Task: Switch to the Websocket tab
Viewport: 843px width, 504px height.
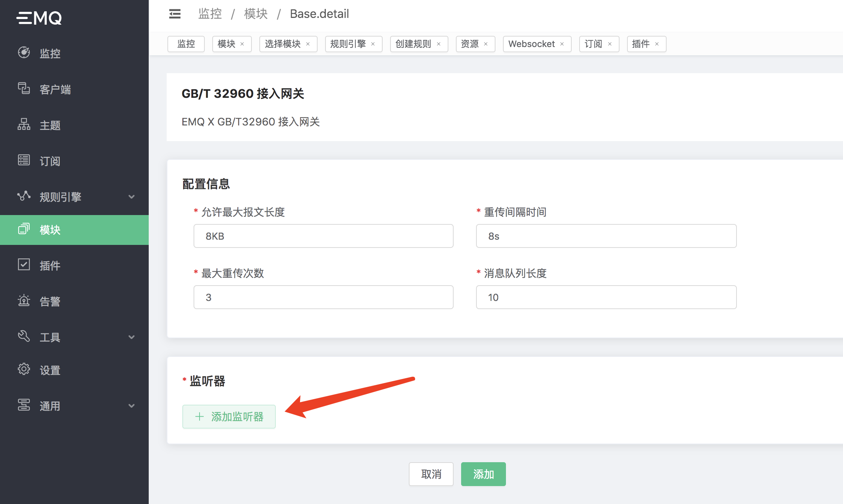Action: click(531, 44)
